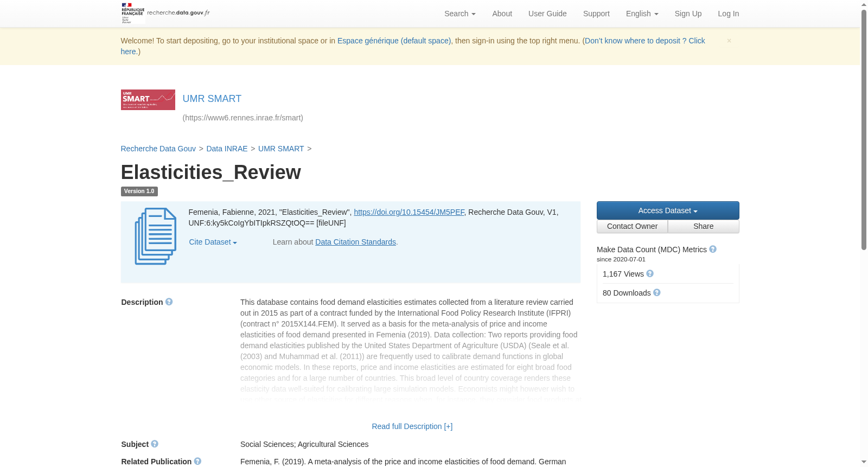
Task: Open the Don't know where to deposit link
Action: pyautogui.click(x=644, y=41)
